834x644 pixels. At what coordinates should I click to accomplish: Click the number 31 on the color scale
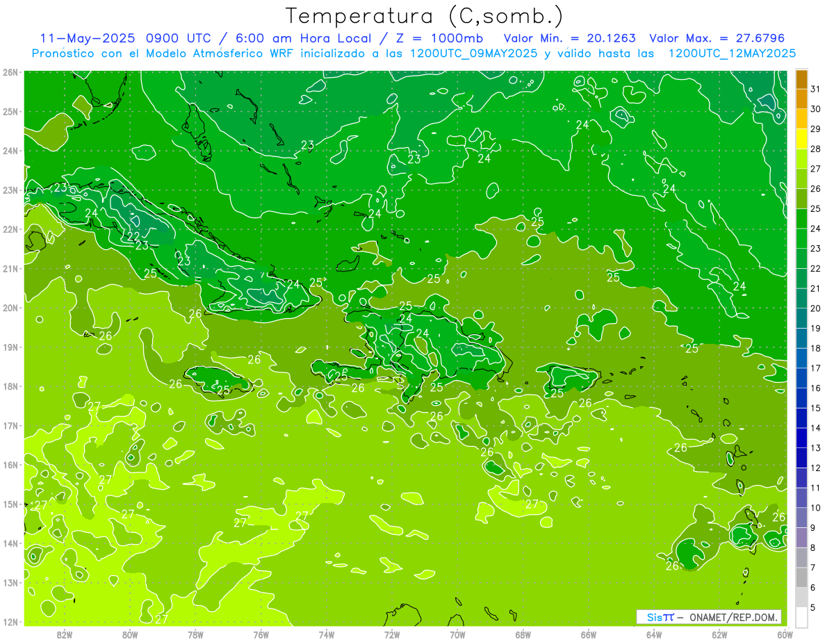click(x=815, y=89)
